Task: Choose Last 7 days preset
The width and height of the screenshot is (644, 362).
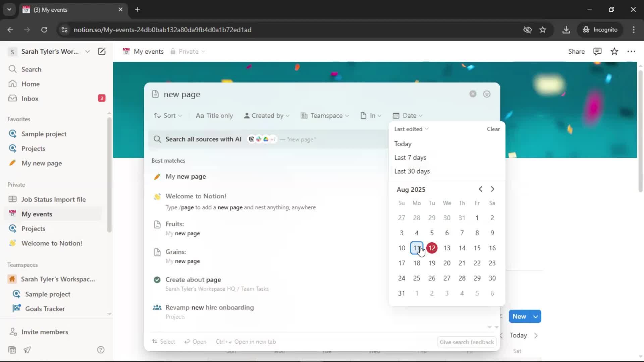Action: point(410,158)
